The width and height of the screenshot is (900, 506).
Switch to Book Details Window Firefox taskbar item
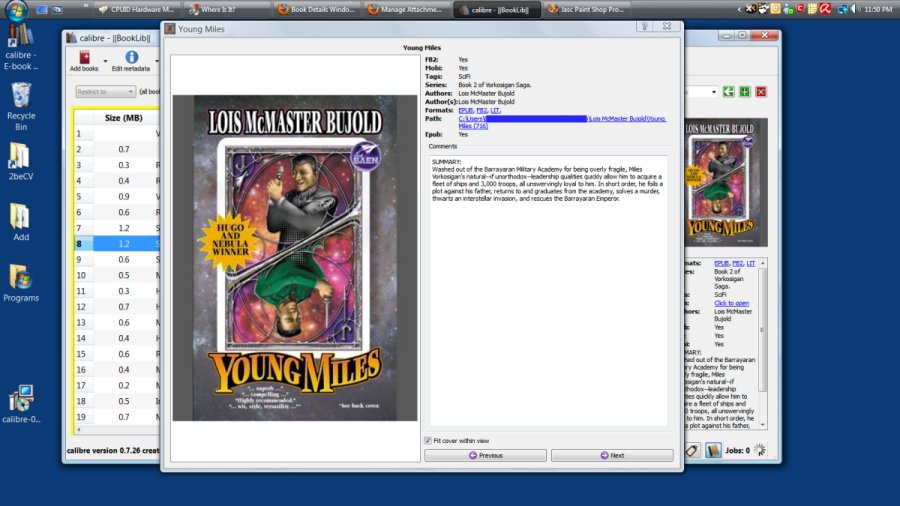[317, 9]
